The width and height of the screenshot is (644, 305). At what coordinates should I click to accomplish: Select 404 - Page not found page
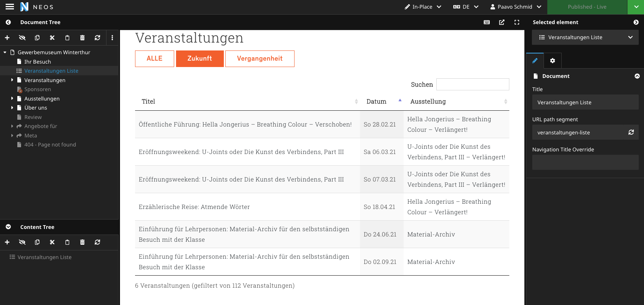[50, 145]
